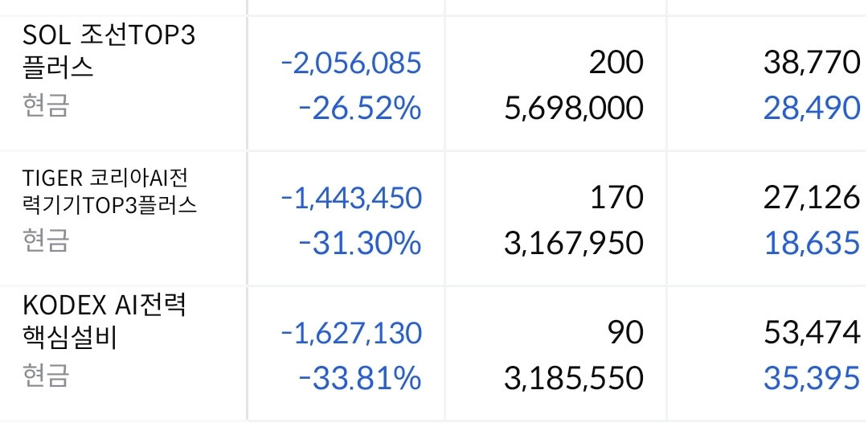The height and width of the screenshot is (427, 868).
Task: Open KODEX AI전력 핵심설비 holding
Action: (x=104, y=322)
